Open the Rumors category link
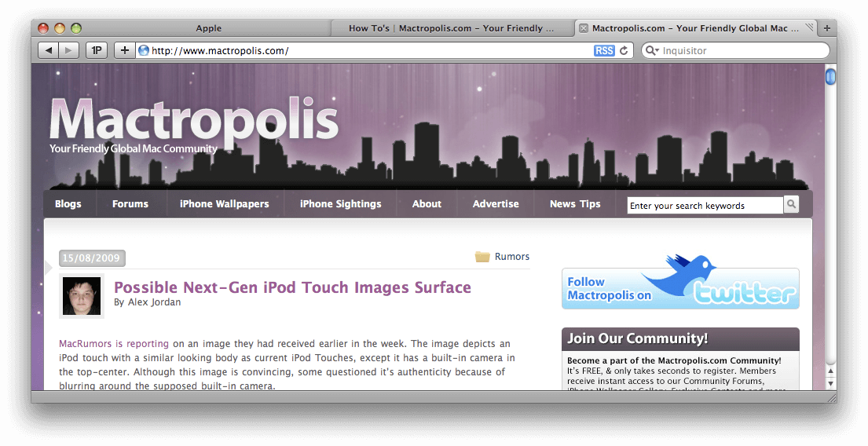868x446 pixels. (512, 256)
